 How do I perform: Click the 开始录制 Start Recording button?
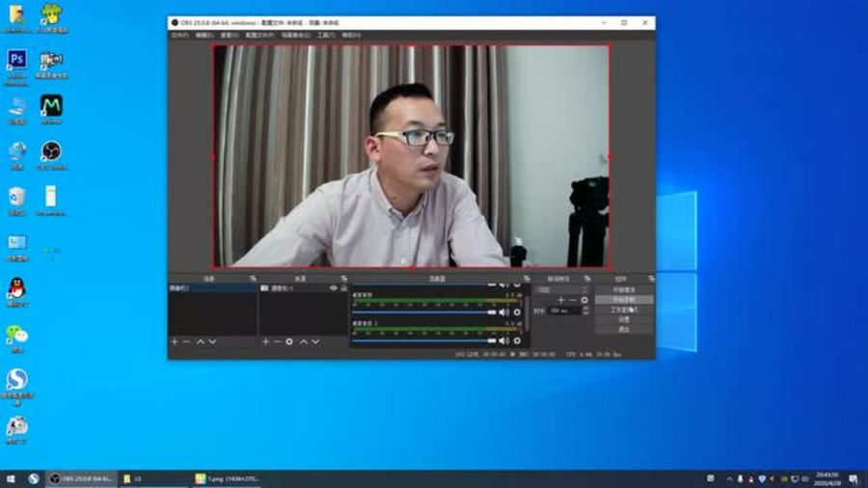[624, 300]
